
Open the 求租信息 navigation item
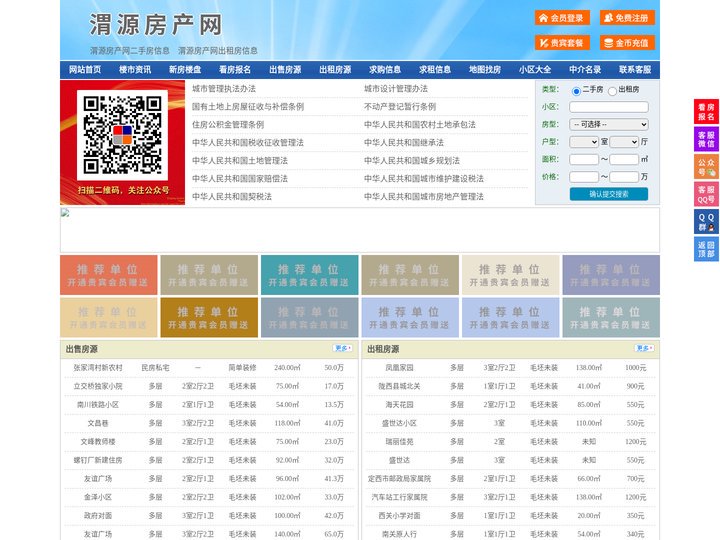tap(435, 70)
